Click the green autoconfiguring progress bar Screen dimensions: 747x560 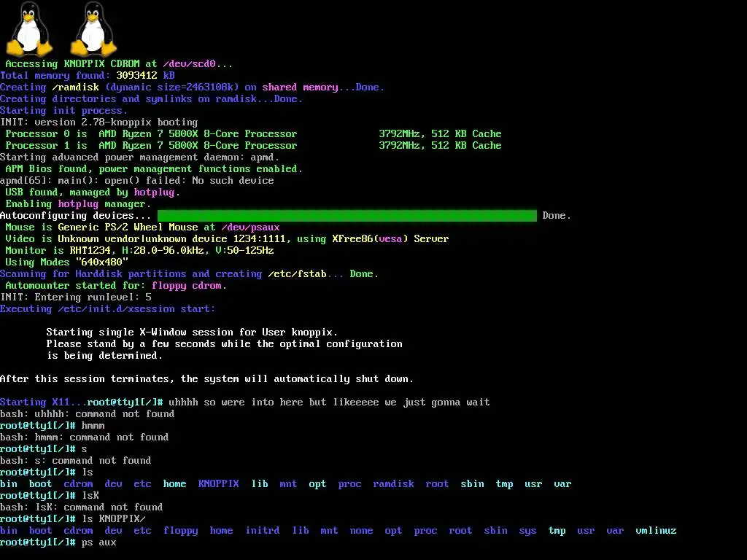347,216
